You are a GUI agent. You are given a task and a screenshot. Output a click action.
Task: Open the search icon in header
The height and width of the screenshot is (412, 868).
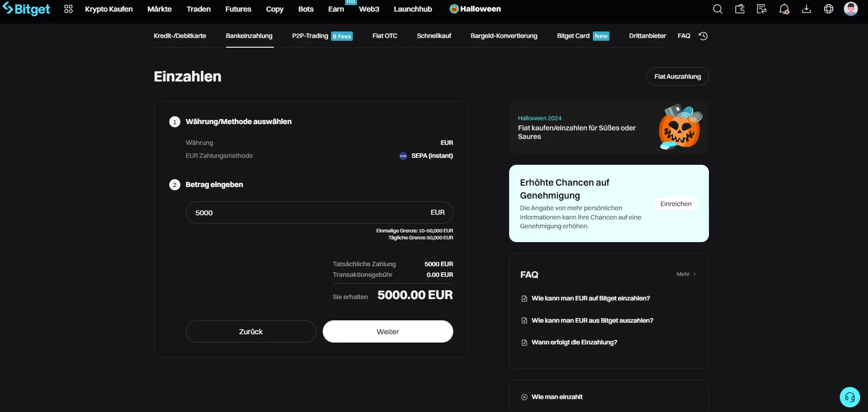coord(717,9)
